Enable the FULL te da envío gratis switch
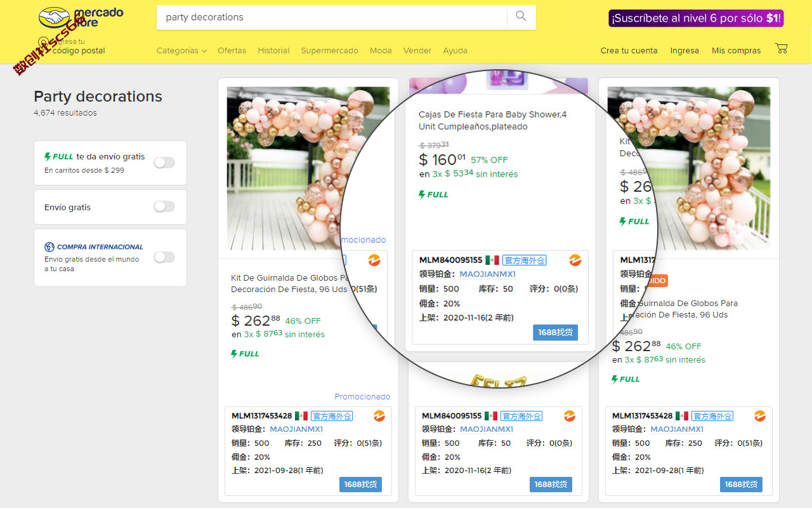This screenshot has height=508, width=812. 164,163
